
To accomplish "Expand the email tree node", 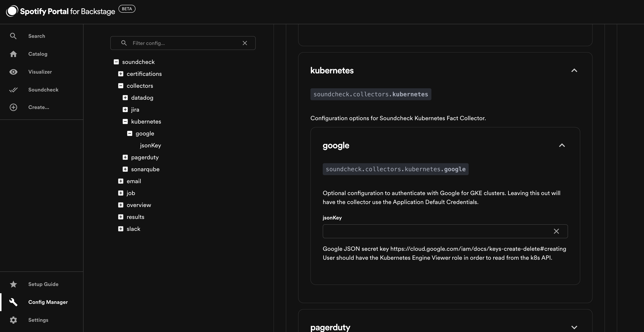I will (121, 181).
